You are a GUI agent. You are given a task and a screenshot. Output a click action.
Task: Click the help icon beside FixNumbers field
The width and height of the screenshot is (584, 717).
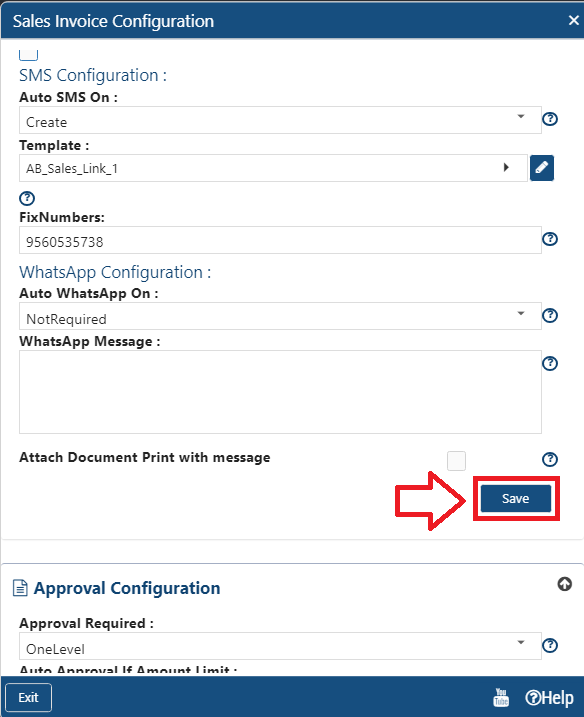coord(550,239)
